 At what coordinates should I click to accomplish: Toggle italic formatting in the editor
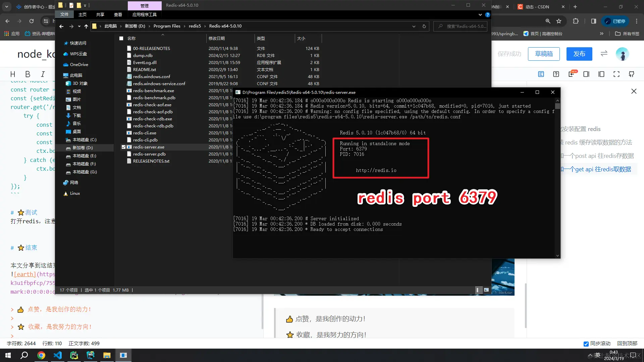[43, 74]
